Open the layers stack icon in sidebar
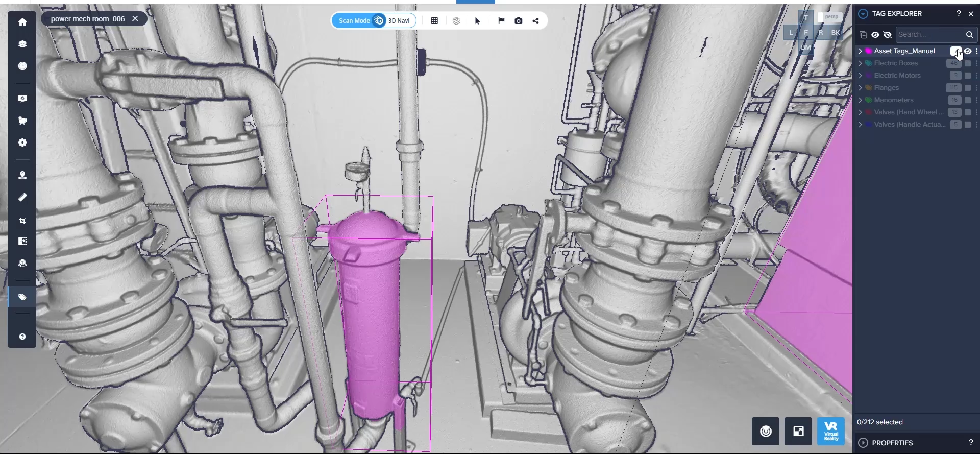The width and height of the screenshot is (980, 454). [22, 44]
